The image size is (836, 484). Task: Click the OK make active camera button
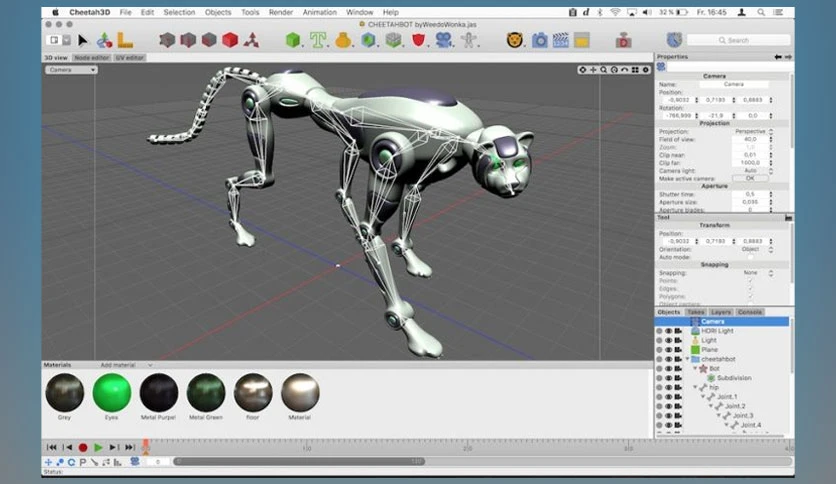pyautogui.click(x=750, y=178)
